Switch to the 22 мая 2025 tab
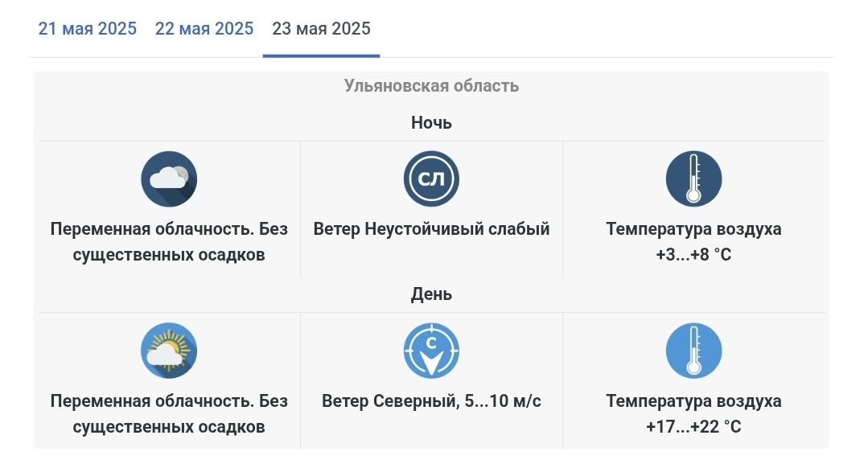The image size is (868, 464). [204, 28]
